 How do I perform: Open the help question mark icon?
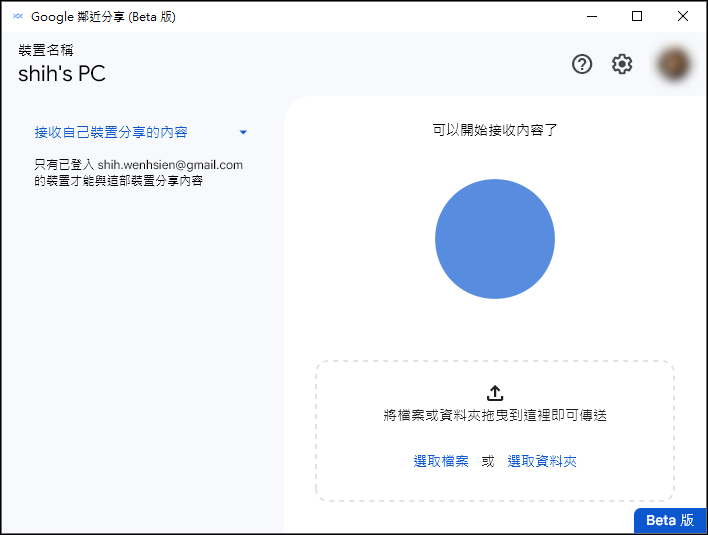coord(582,64)
